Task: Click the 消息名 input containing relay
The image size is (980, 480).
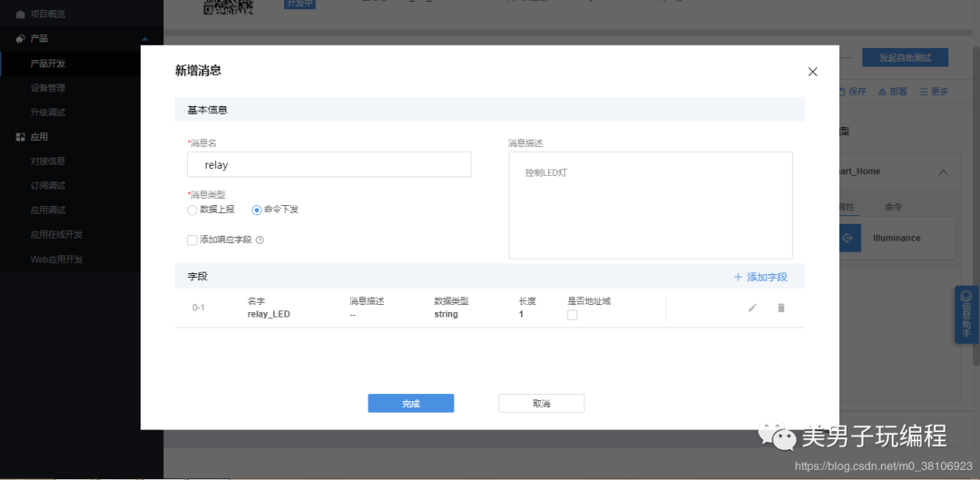Action: [328, 165]
